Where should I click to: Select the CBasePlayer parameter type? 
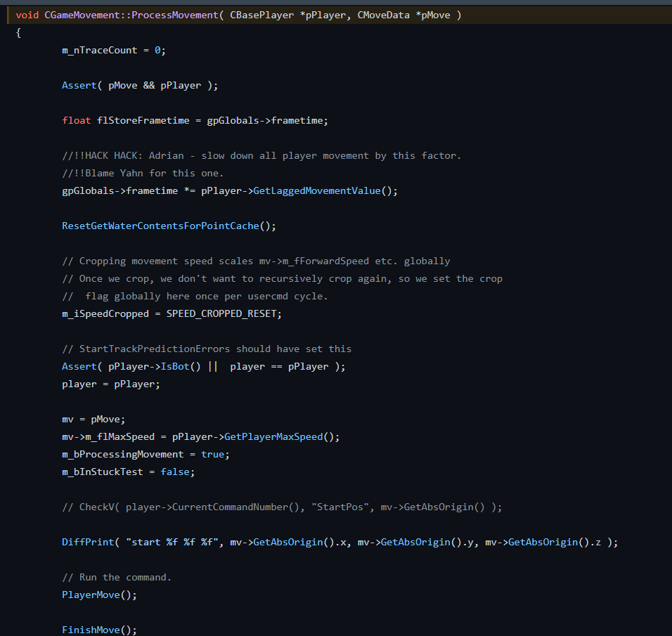[262, 15]
